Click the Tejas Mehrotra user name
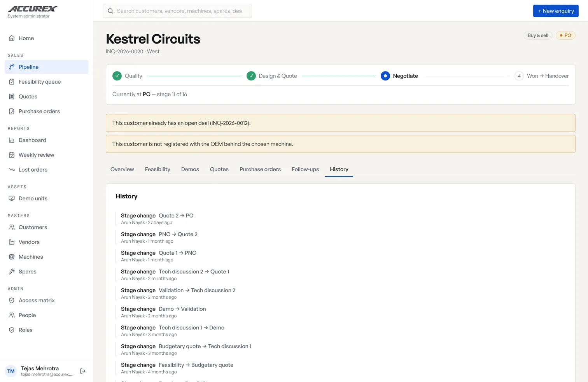This screenshot has width=588, height=382. pos(40,368)
